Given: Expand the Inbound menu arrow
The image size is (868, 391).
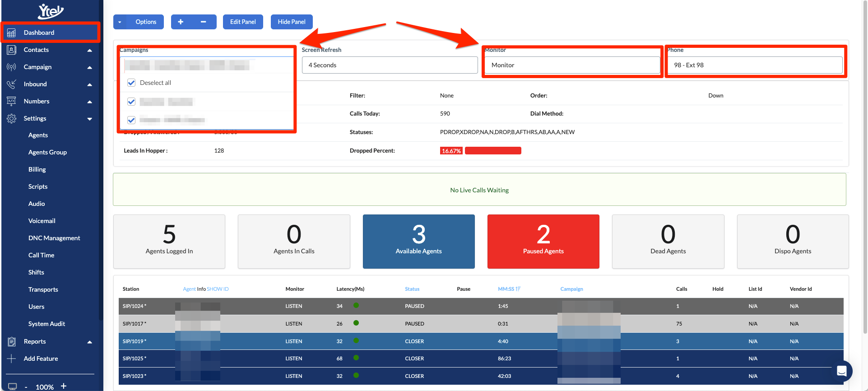Looking at the screenshot, I should tap(89, 84).
